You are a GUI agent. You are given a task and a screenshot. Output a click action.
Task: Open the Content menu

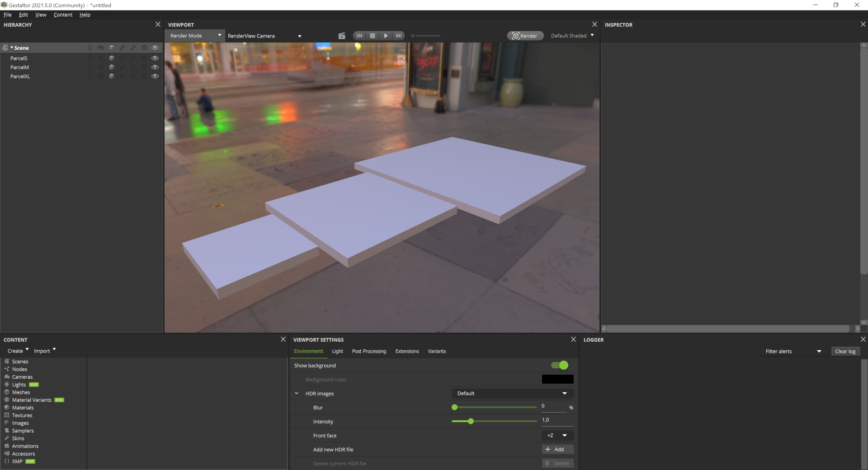(x=63, y=14)
